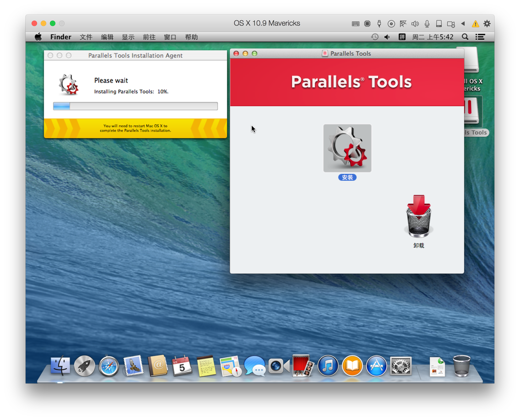520x420 pixels.
Task: Click the yellow warning triangle icon
Action: pos(475,24)
